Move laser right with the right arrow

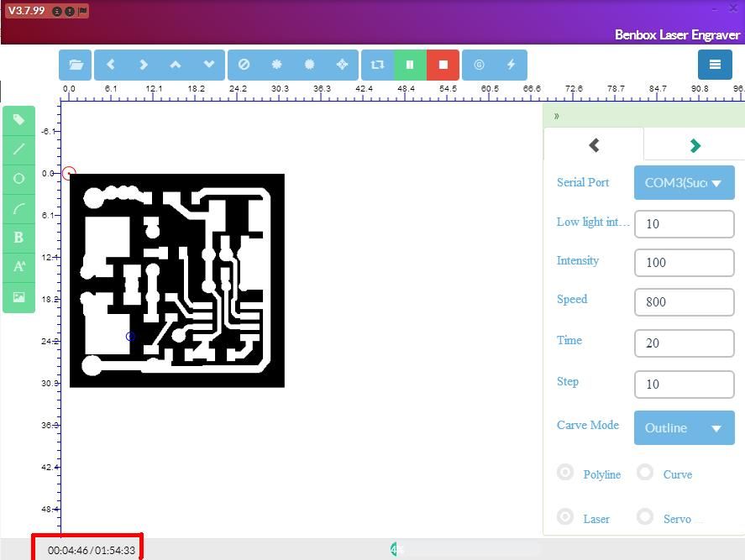pos(144,65)
